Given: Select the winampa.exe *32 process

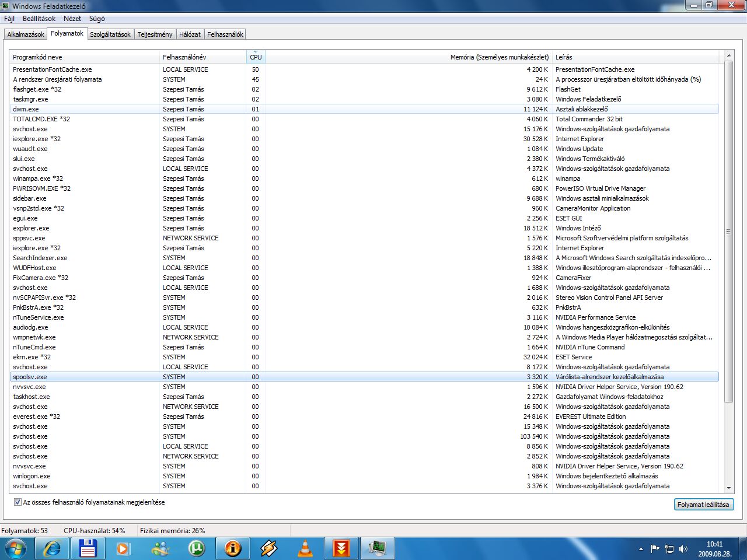Looking at the screenshot, I should pos(365,178).
